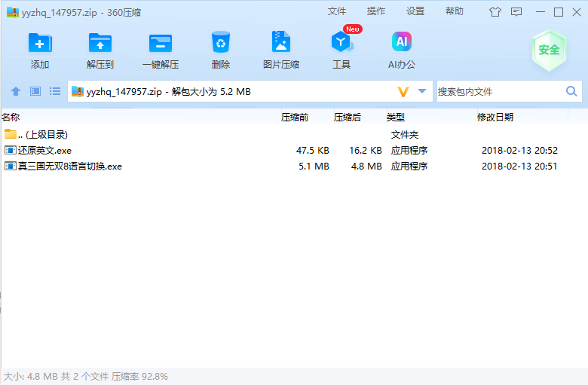Image resolution: width=588 pixels, height=385 pixels.
Task: Click the date 2018-02-13 20:51
Action: coord(519,166)
